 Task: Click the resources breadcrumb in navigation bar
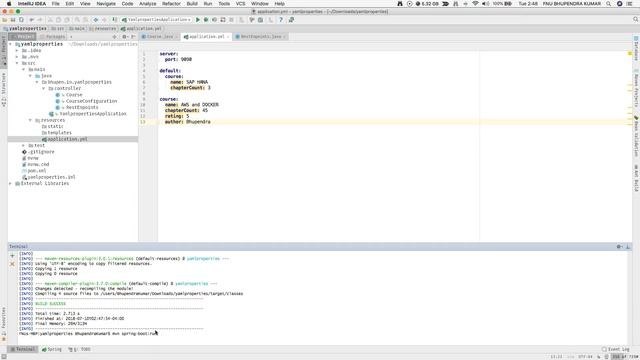point(103,29)
